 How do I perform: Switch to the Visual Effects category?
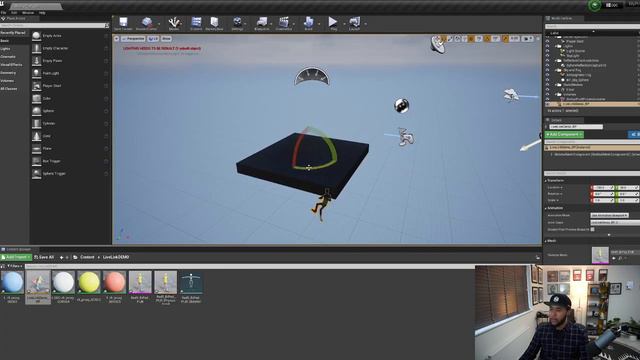(x=14, y=65)
